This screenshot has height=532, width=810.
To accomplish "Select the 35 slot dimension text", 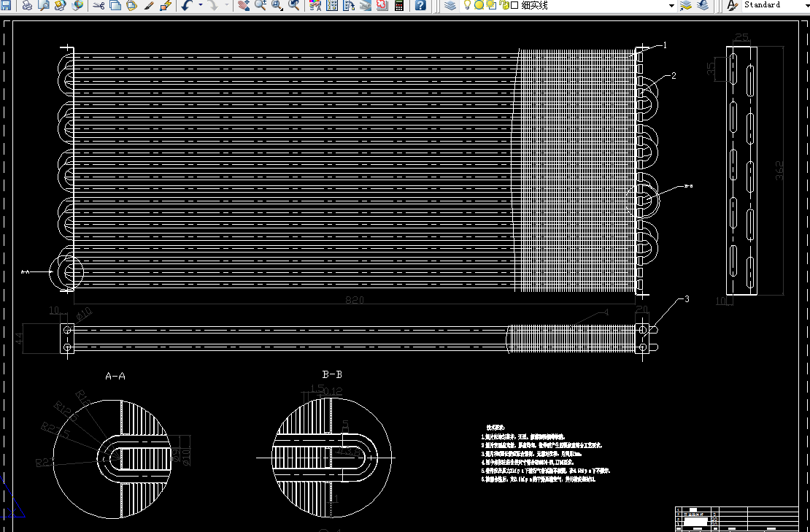I will [711, 68].
